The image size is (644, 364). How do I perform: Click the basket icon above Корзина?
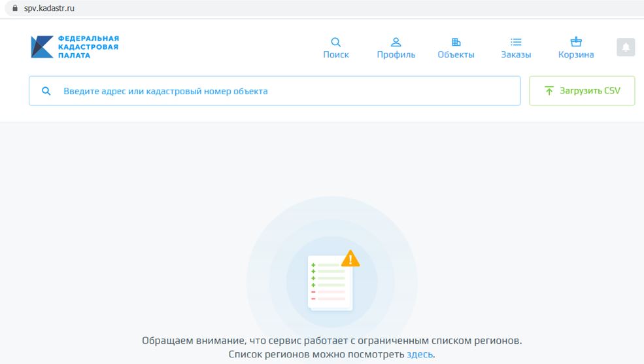tap(576, 42)
